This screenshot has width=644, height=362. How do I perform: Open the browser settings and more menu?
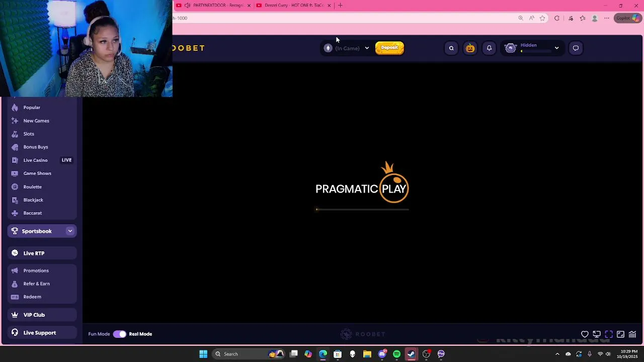(607, 18)
